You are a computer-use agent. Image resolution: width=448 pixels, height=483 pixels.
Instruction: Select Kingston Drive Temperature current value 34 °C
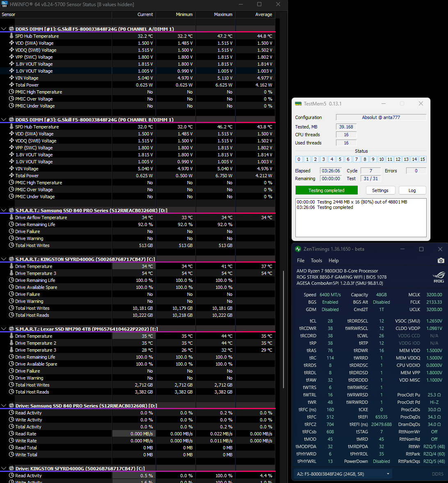pos(134,266)
